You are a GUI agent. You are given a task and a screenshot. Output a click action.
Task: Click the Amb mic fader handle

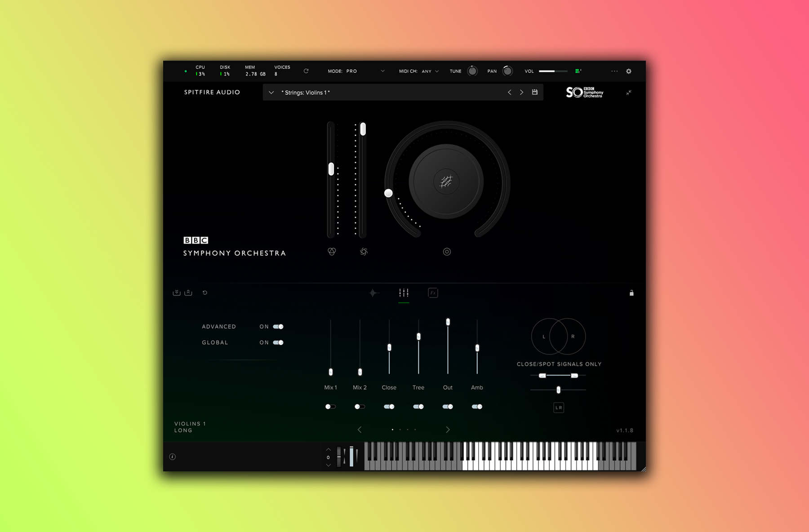click(x=477, y=348)
